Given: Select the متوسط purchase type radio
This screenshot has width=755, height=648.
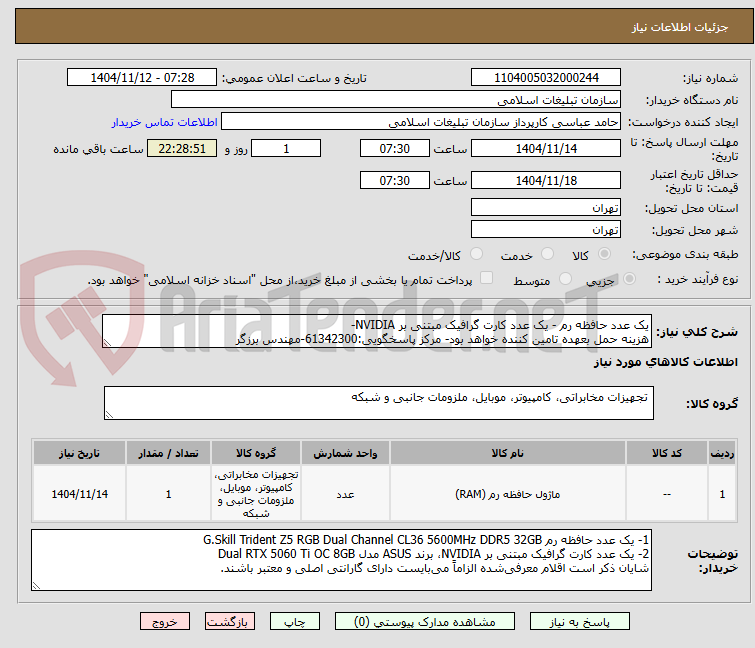Looking at the screenshot, I should click(x=565, y=279).
